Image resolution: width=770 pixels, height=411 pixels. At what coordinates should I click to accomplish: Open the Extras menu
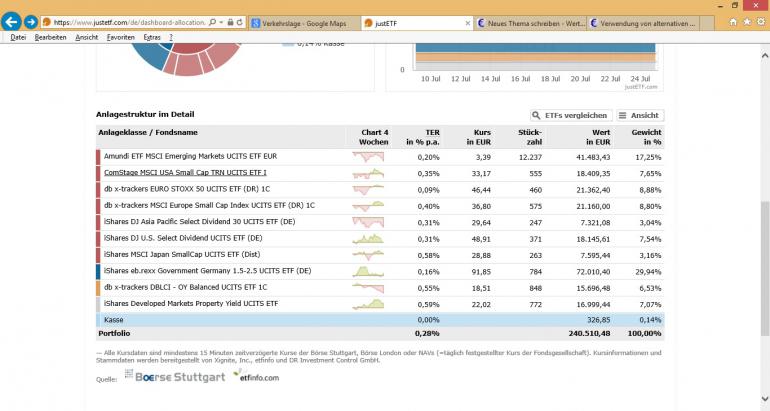coord(152,37)
